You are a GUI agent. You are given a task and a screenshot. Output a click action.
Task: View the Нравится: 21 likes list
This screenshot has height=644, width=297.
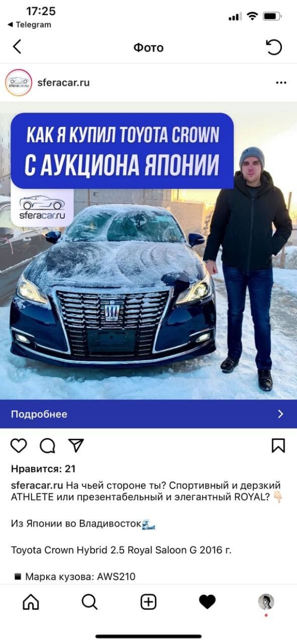(x=43, y=469)
